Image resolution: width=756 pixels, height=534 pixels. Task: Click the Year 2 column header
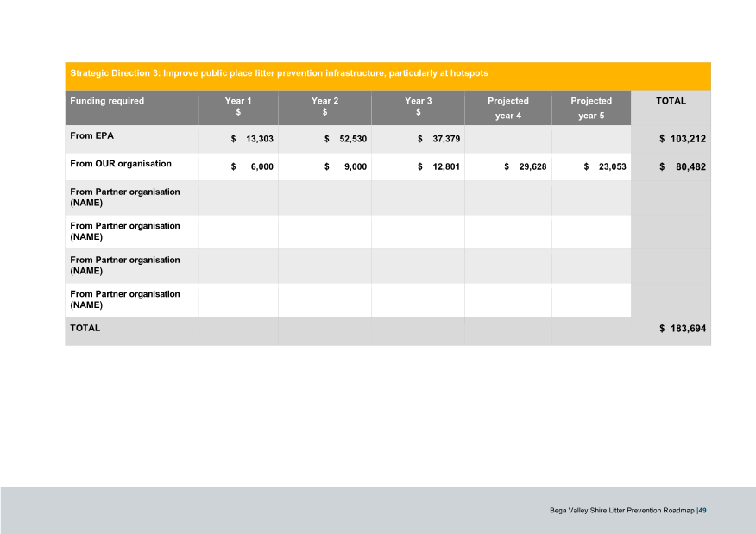pyautogui.click(x=324, y=107)
